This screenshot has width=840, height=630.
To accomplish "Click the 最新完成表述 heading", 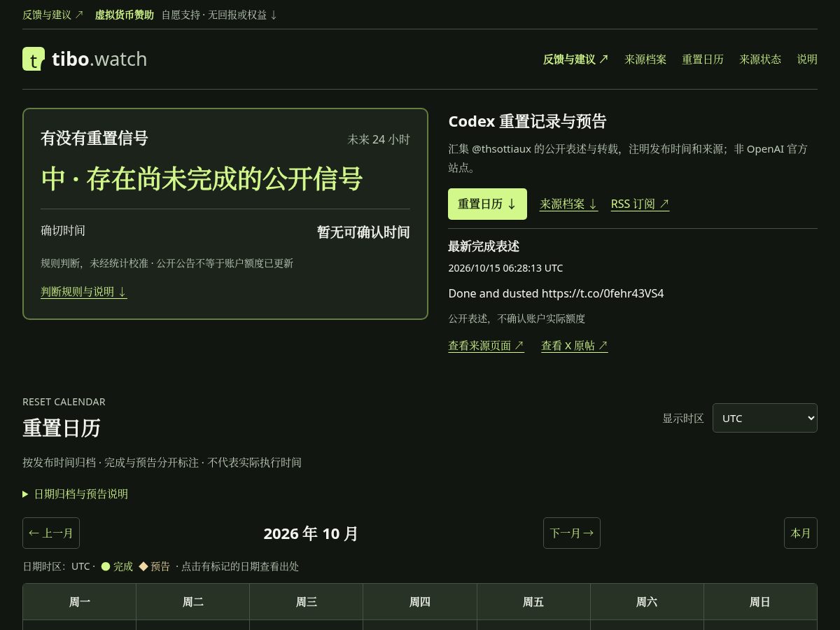I will [484, 246].
